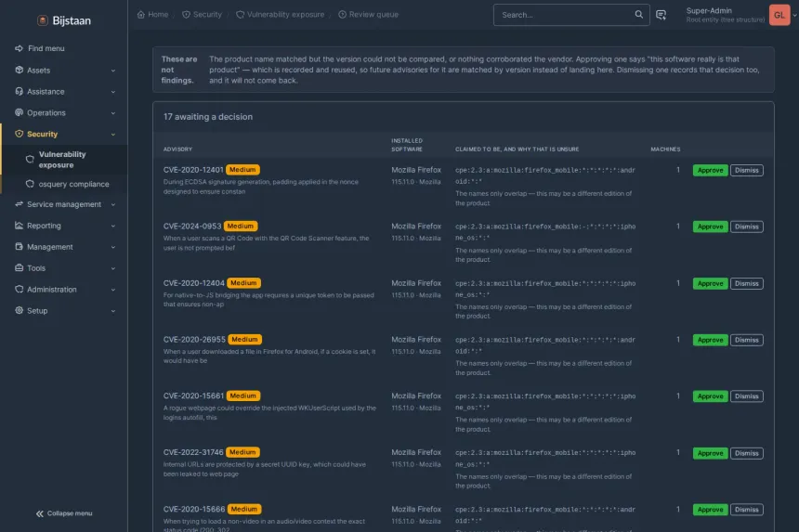Click the Security shield icon
The height and width of the screenshot is (532, 799).
click(x=19, y=134)
